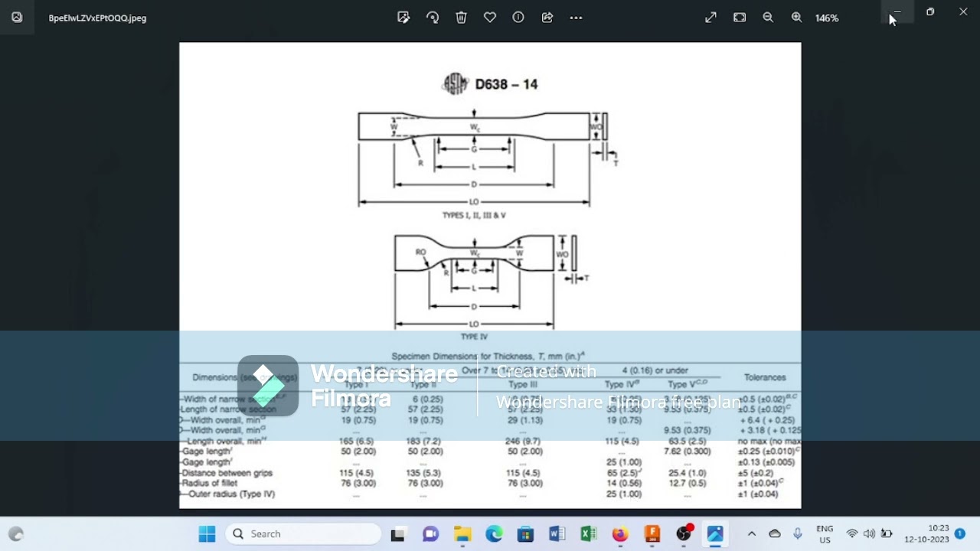Launch Microsoft Edge from the taskbar
This screenshot has height=551, width=980.
click(494, 534)
